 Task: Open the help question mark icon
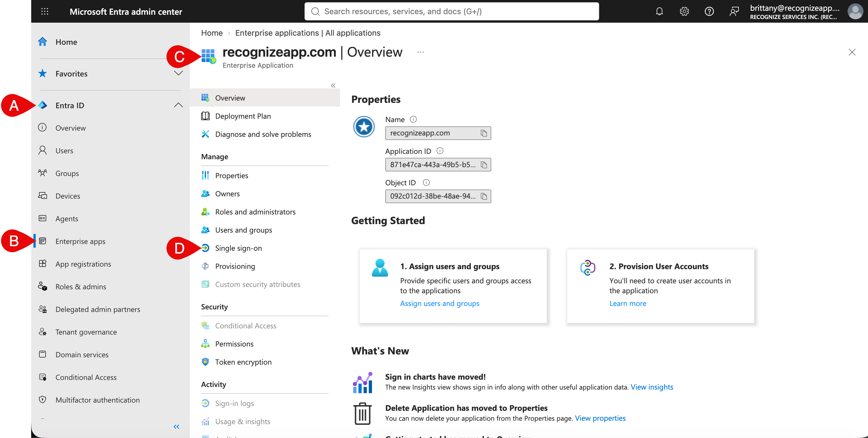pyautogui.click(x=709, y=11)
